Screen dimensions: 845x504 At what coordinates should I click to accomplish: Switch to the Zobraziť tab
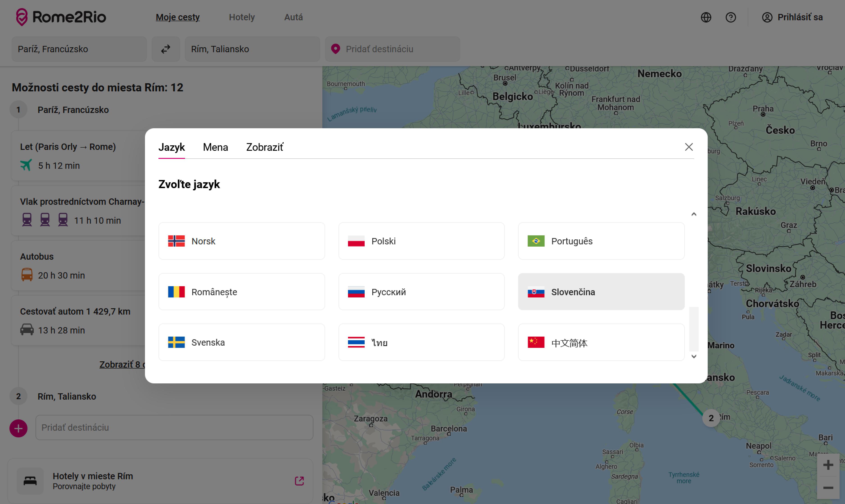(264, 147)
